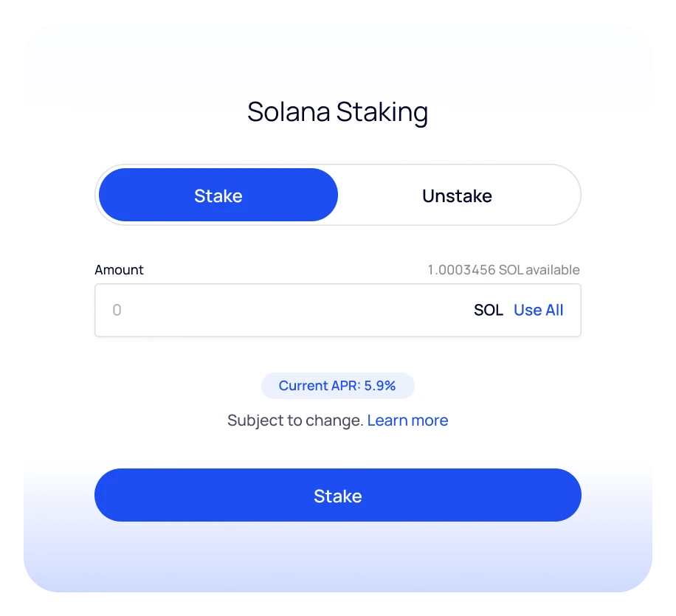The height and width of the screenshot is (616, 676).
Task: Click the word Staking in the title
Action: pos(382,113)
